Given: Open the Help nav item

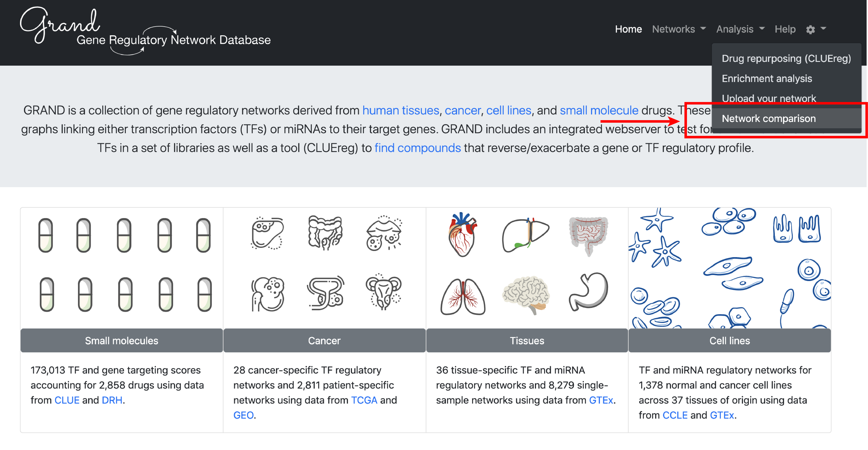Looking at the screenshot, I should click(785, 29).
